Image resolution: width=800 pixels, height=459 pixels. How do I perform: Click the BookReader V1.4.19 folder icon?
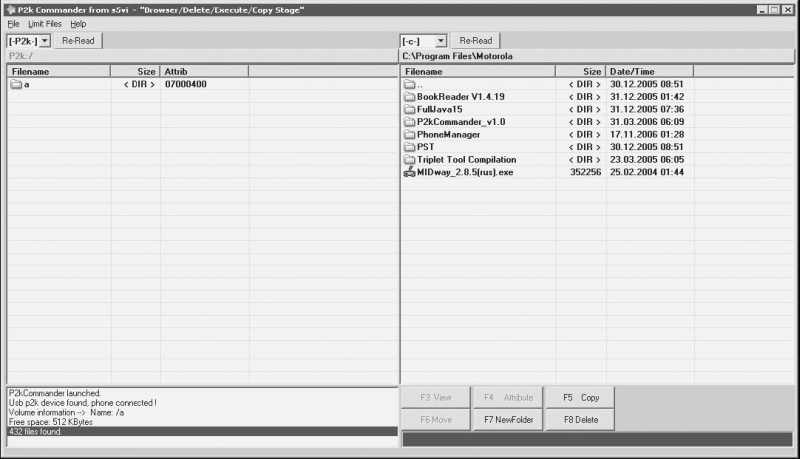pos(410,97)
